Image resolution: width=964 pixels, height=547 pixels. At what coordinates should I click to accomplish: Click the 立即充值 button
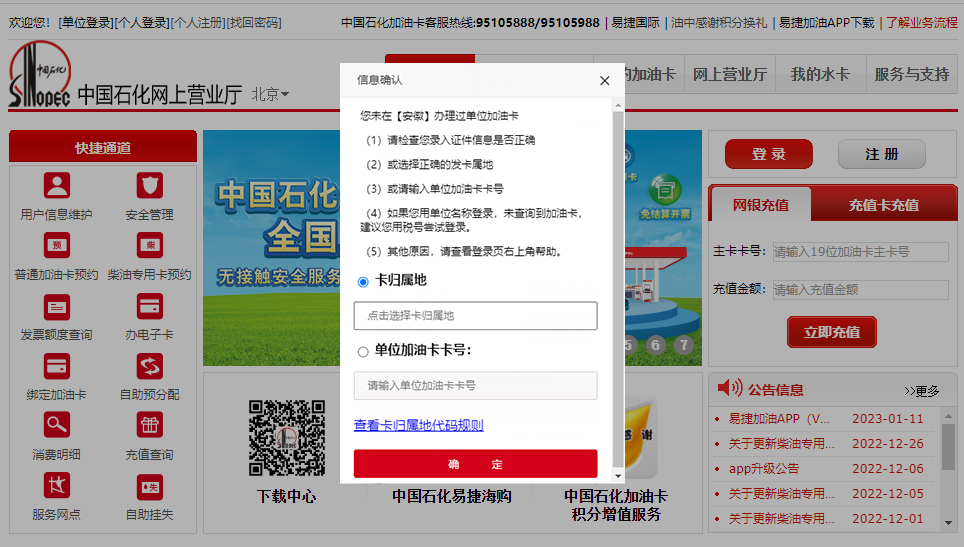click(832, 333)
